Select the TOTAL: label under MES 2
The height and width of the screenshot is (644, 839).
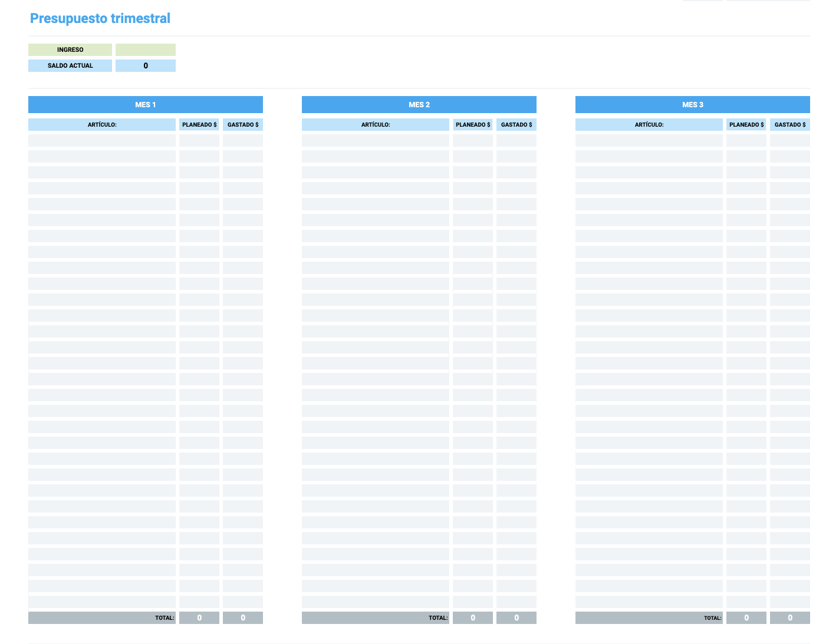point(376,617)
